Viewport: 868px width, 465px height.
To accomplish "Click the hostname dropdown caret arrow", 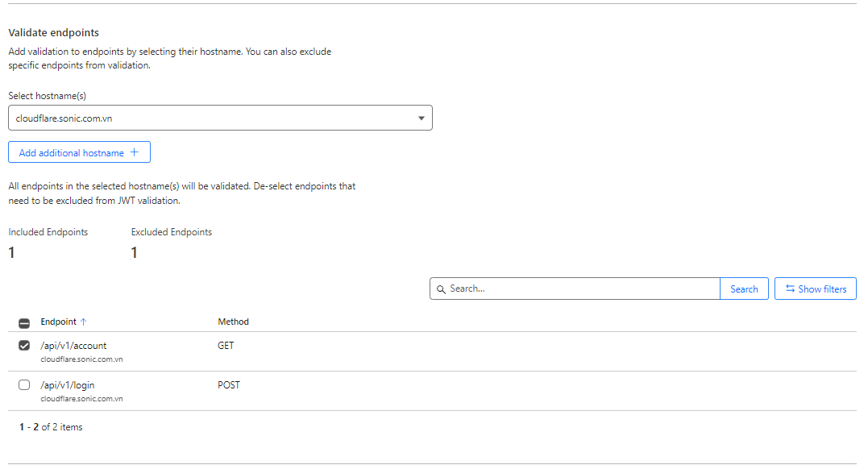I will [421, 118].
